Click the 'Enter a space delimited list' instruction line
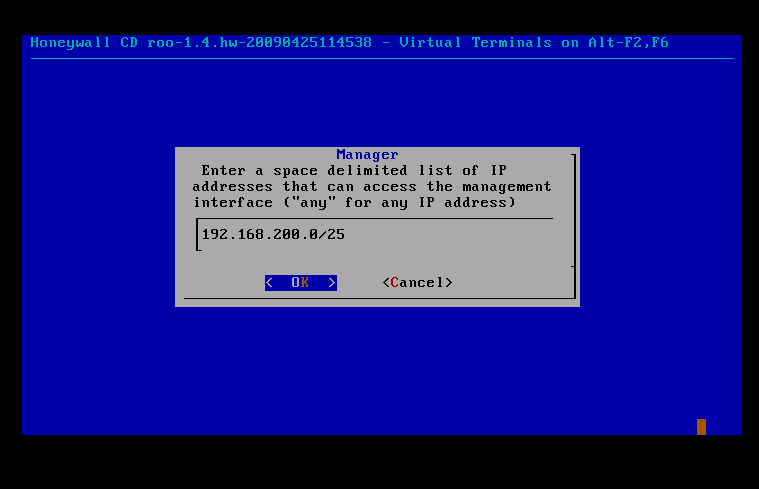Screen dimensions: 759x489 click(x=353, y=171)
